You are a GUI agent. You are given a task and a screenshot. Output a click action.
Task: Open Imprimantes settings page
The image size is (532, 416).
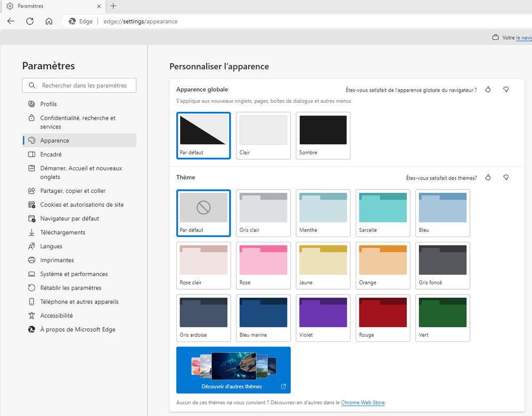point(79,260)
